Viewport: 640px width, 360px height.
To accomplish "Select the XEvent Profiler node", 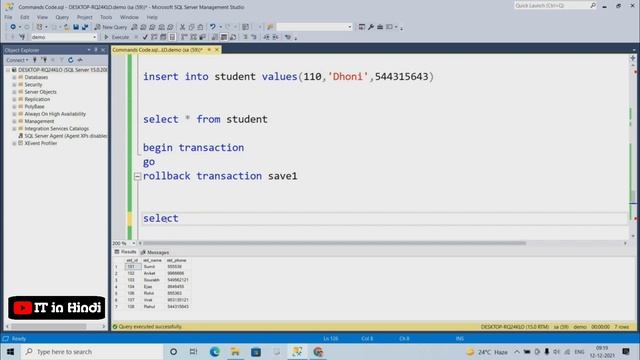I will coord(40,143).
